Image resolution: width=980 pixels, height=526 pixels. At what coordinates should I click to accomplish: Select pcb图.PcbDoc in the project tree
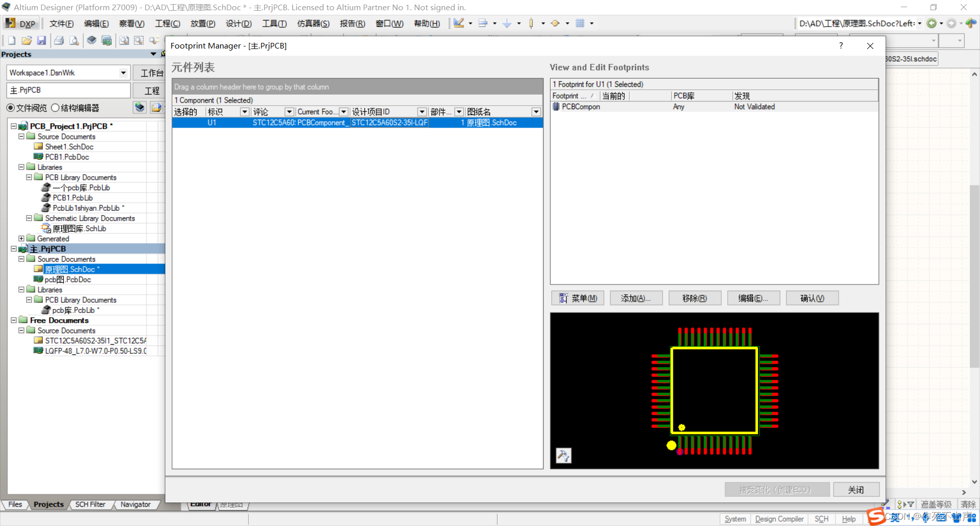click(x=67, y=280)
